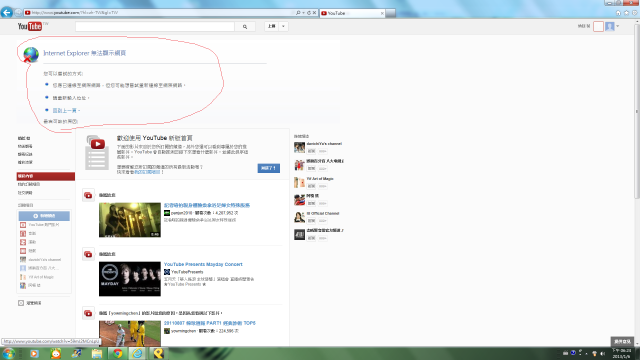Image resolution: width=640 pixels, height=360 pixels.
Task: Click the yowmingchen uploader name under the TOP5 video
Action: coord(183,331)
